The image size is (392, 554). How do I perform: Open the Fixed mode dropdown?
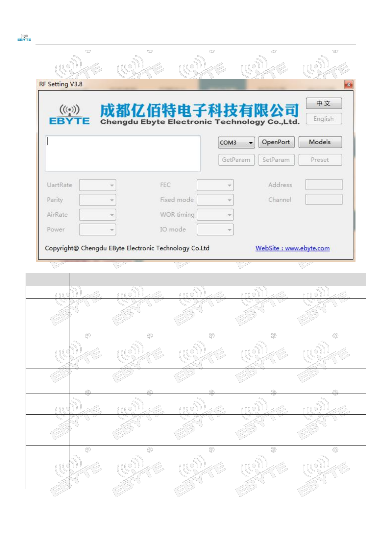(x=215, y=200)
